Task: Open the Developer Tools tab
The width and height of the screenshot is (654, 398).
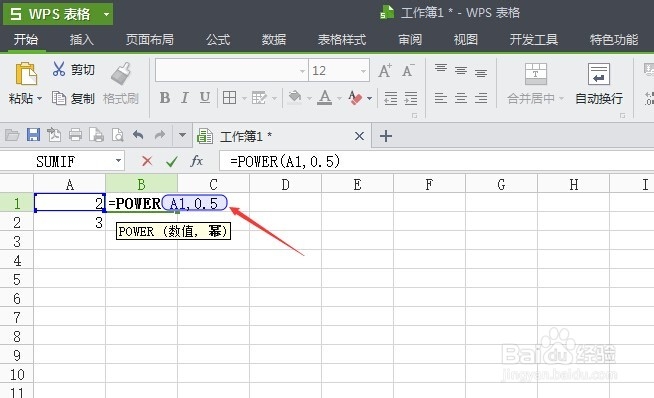Action: 533,40
